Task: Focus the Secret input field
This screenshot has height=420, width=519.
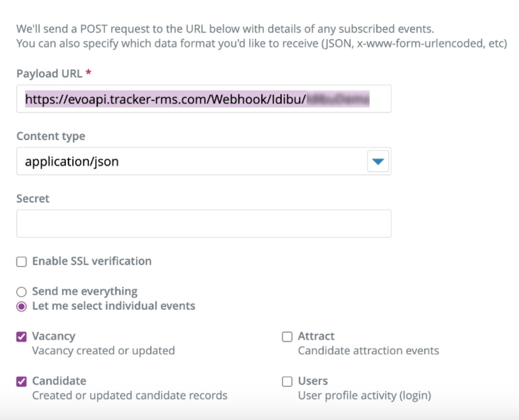Action: (203, 223)
